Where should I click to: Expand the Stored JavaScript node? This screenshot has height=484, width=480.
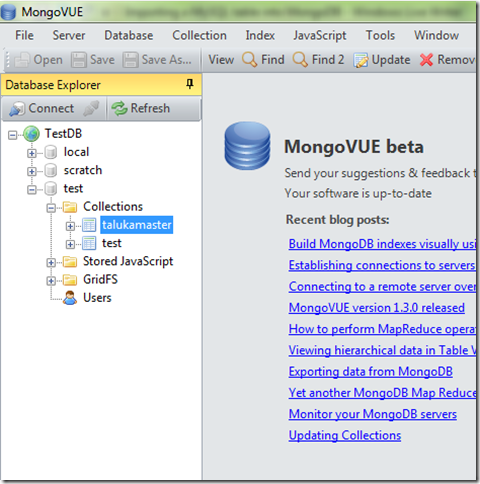(x=51, y=263)
